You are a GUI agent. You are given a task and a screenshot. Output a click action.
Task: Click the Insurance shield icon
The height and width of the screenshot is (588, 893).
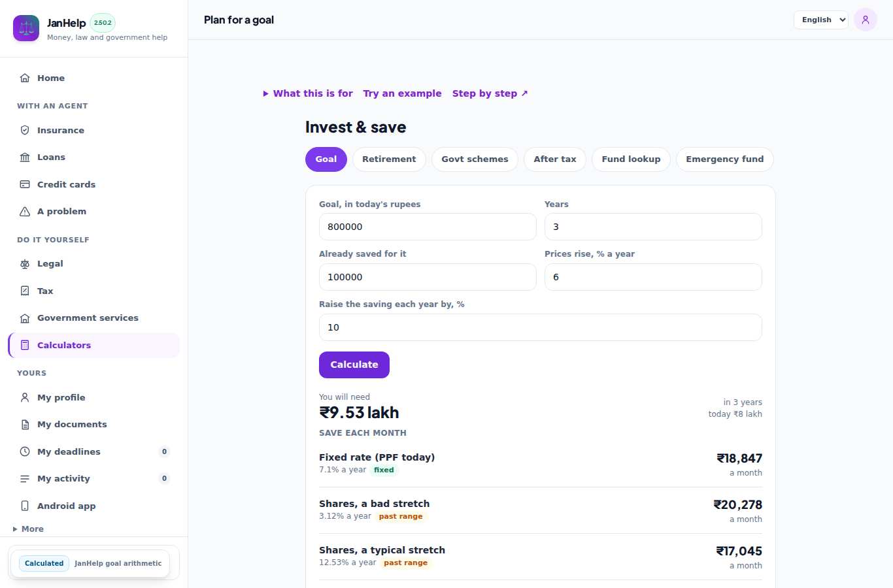(25, 130)
